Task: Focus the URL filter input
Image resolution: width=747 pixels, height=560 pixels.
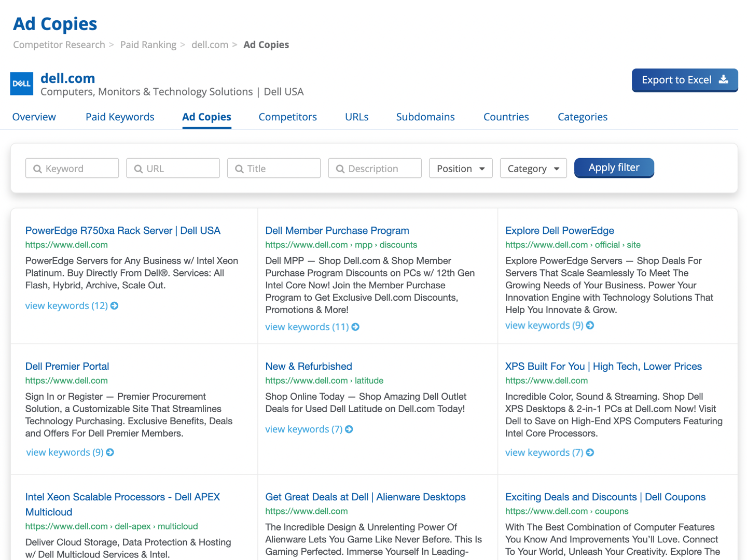Action: [x=173, y=169]
